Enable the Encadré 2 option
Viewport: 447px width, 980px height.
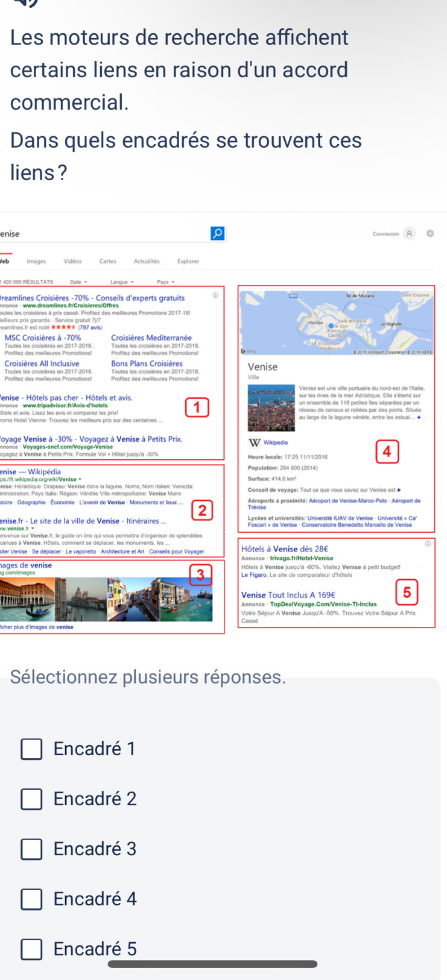(x=32, y=799)
